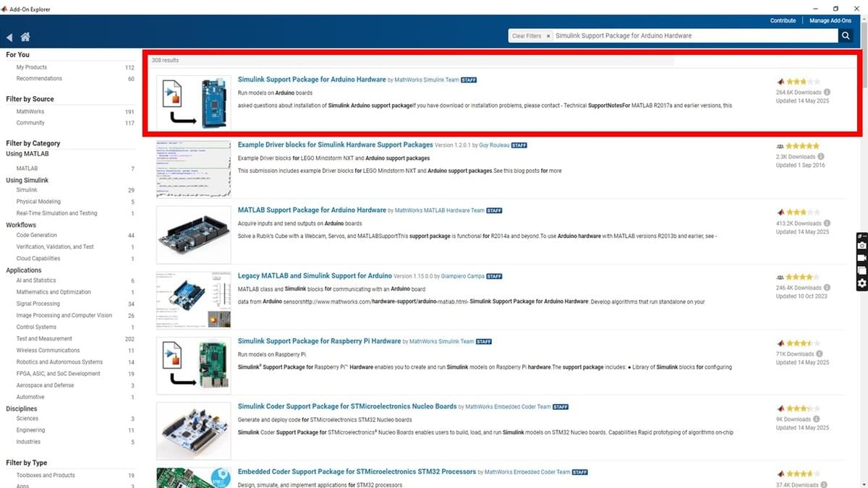Click STAFF badge next to Guy Rouleau
The width and height of the screenshot is (868, 488).
pos(519,145)
